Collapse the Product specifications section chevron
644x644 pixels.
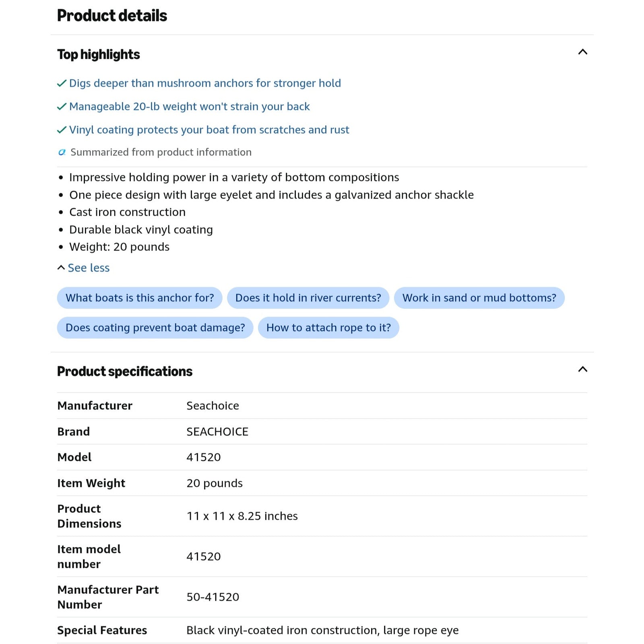tap(582, 369)
